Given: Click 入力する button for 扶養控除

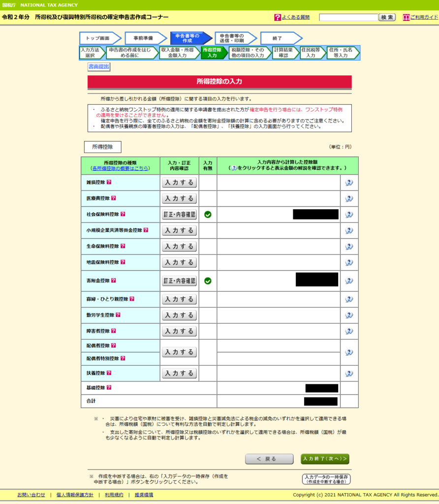Looking at the screenshot, I should pyautogui.click(x=179, y=374).
